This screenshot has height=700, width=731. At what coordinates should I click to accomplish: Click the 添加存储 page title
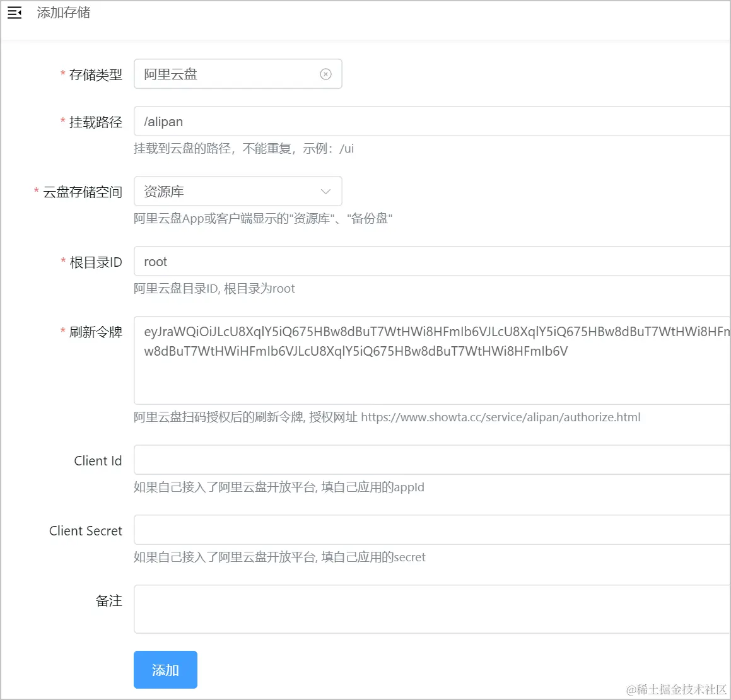64,13
